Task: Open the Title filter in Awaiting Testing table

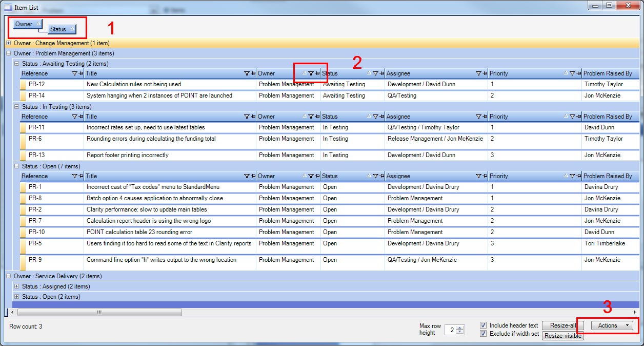Action: tap(247, 74)
